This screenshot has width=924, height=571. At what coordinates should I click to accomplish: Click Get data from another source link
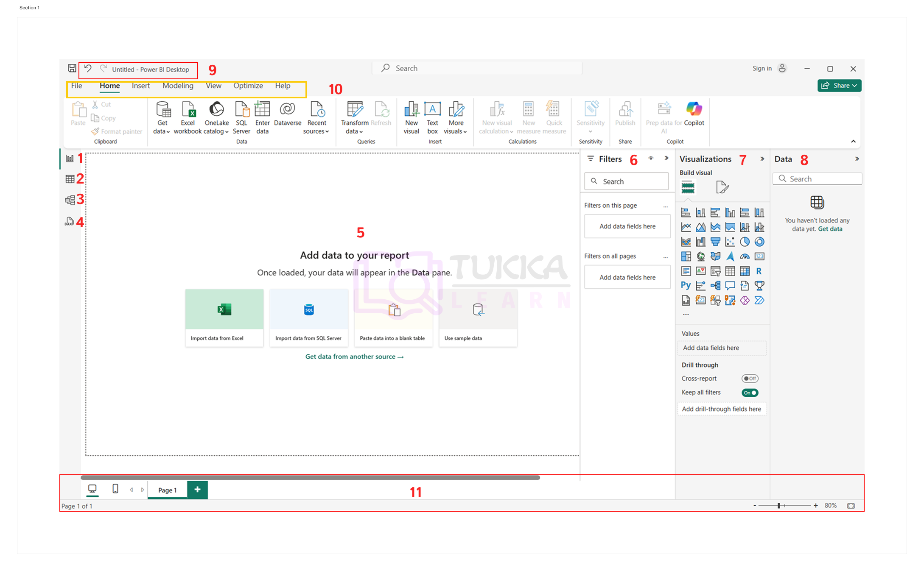click(x=354, y=357)
